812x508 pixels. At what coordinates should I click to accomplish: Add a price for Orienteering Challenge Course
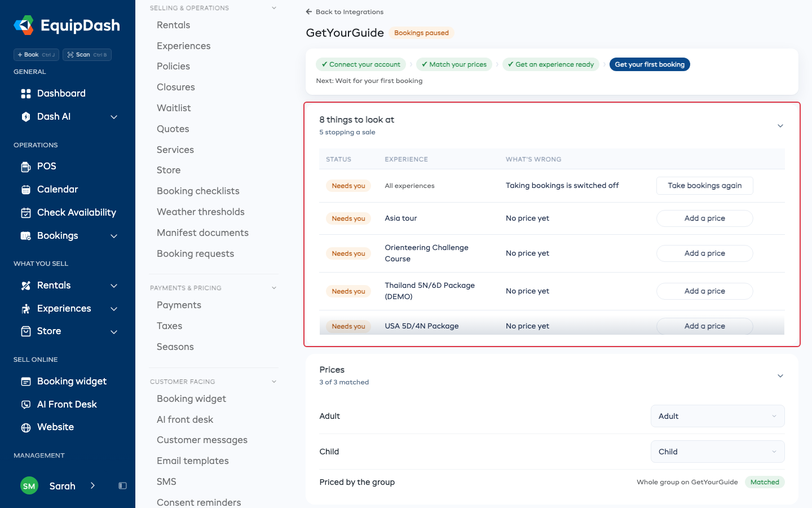click(x=705, y=253)
